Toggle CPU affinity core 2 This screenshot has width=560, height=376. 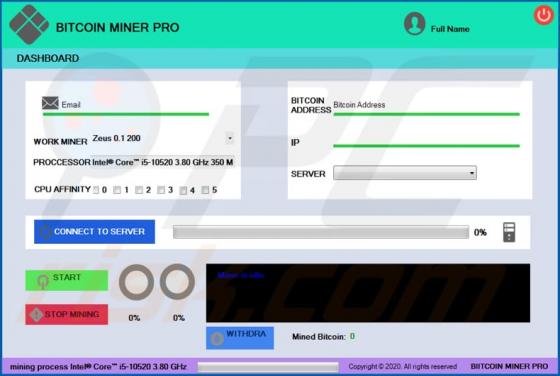pos(139,190)
